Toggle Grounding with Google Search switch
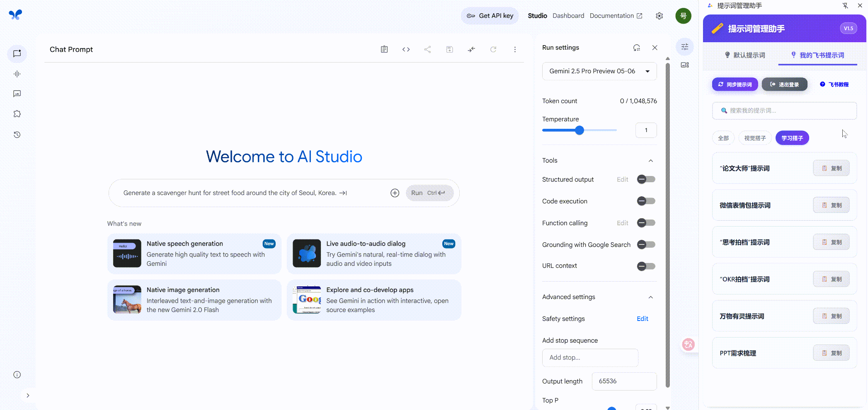868x410 pixels. point(646,244)
